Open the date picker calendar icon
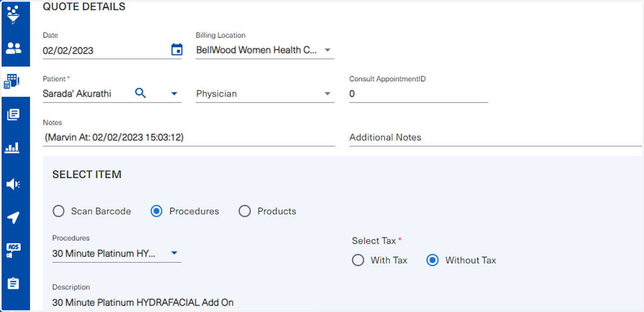The image size is (644, 312). point(177,50)
